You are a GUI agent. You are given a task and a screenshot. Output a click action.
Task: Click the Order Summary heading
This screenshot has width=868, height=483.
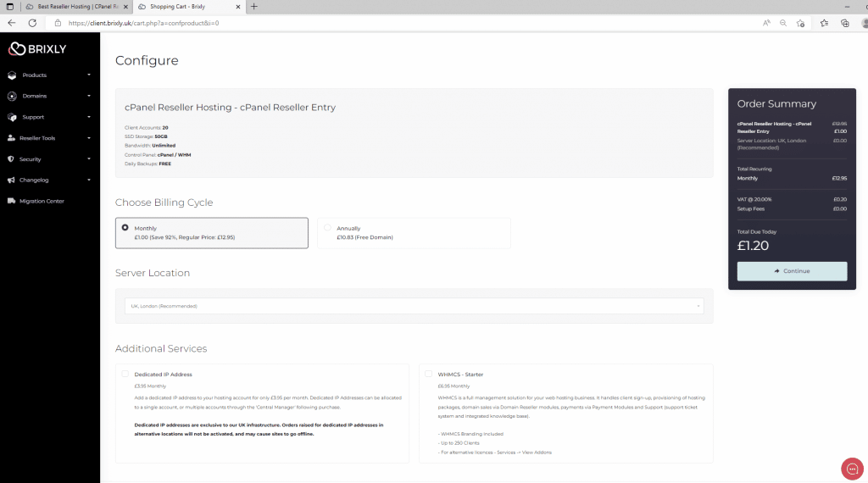click(x=776, y=104)
